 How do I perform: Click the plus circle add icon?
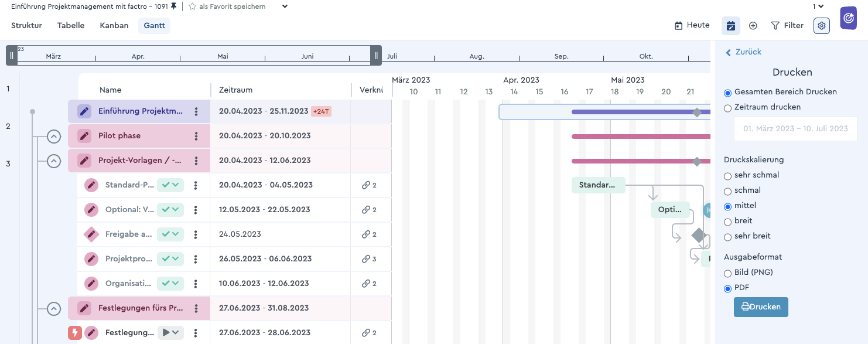coord(753,26)
